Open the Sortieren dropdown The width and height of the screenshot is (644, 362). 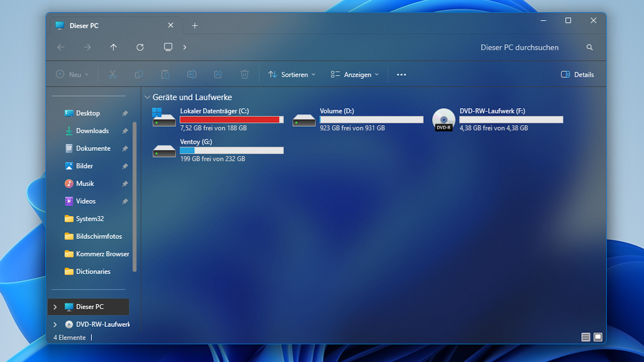[x=291, y=74]
